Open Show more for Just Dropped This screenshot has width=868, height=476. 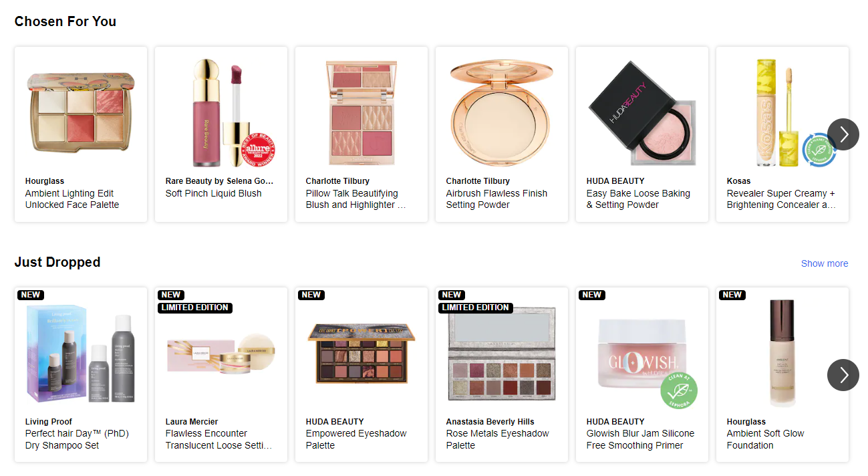[x=825, y=263]
